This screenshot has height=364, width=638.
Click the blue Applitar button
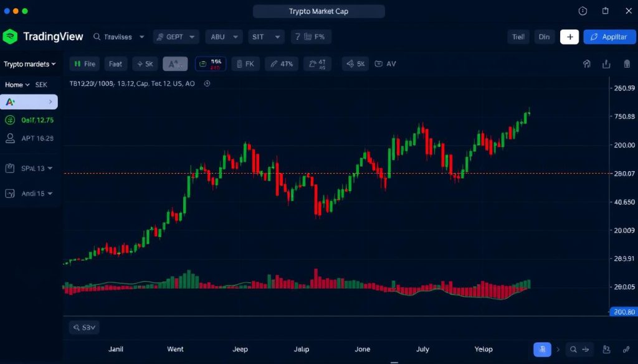pos(609,37)
